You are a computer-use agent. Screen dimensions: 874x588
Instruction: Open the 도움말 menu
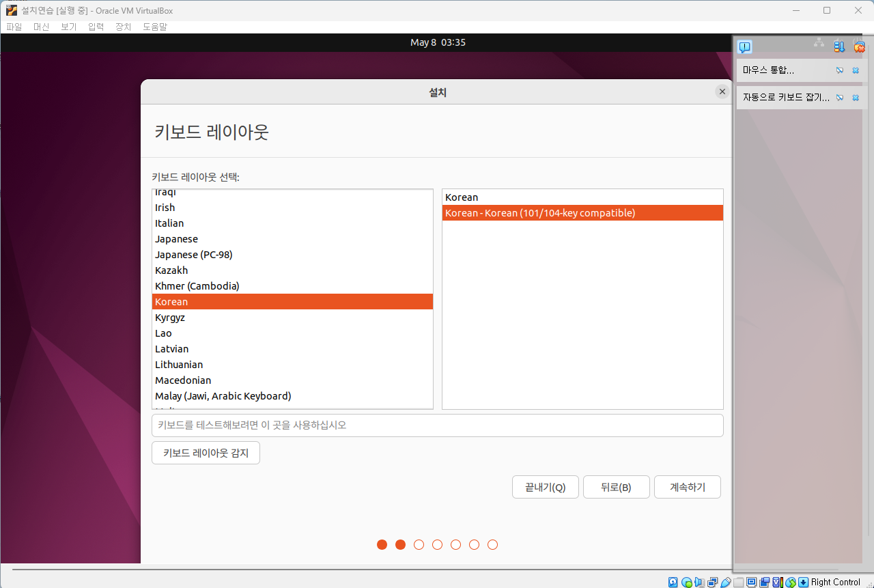click(155, 27)
